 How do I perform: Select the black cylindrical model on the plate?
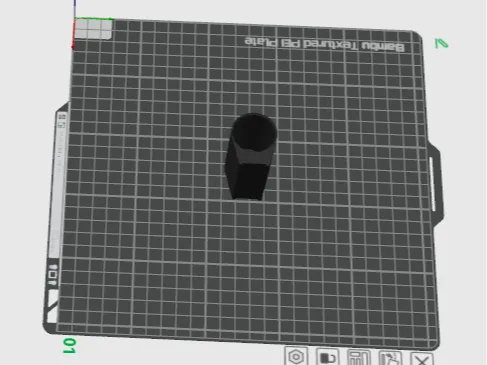[x=250, y=157]
